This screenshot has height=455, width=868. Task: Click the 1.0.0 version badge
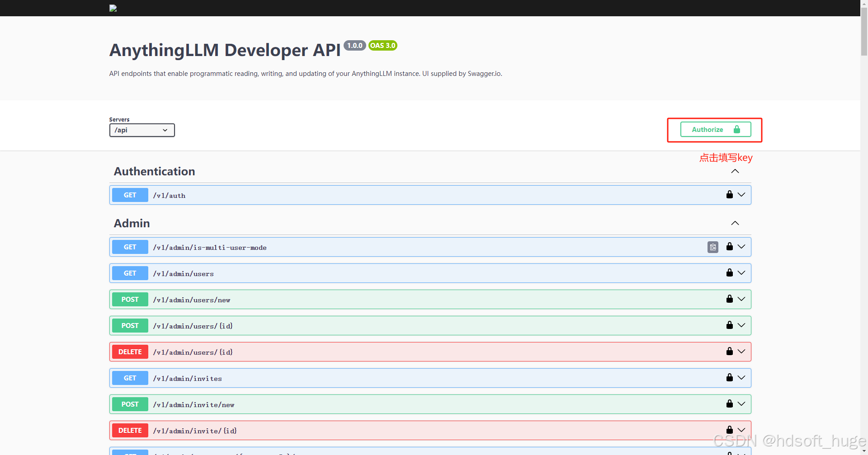(x=355, y=45)
